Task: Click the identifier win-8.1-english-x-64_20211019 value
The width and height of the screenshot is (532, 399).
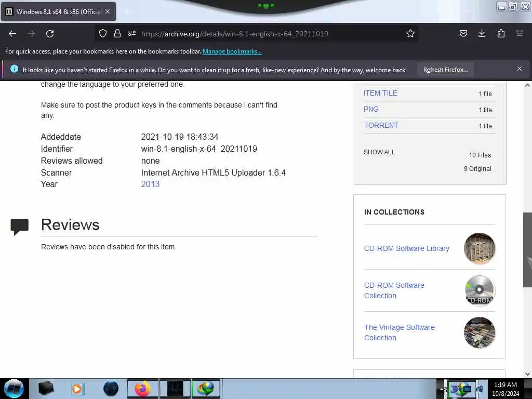Action: [x=199, y=149]
